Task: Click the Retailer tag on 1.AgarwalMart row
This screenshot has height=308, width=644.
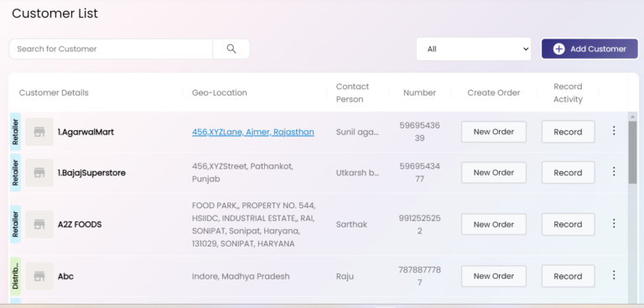Action: [15, 132]
